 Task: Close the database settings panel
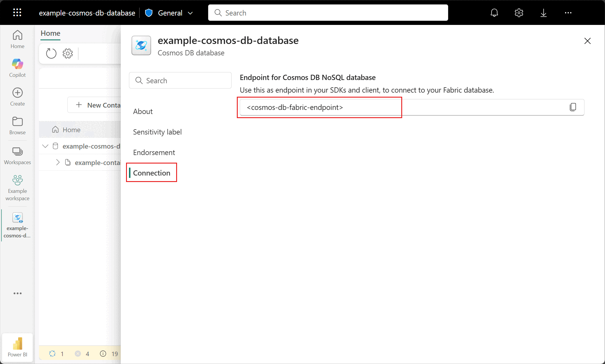coord(587,41)
